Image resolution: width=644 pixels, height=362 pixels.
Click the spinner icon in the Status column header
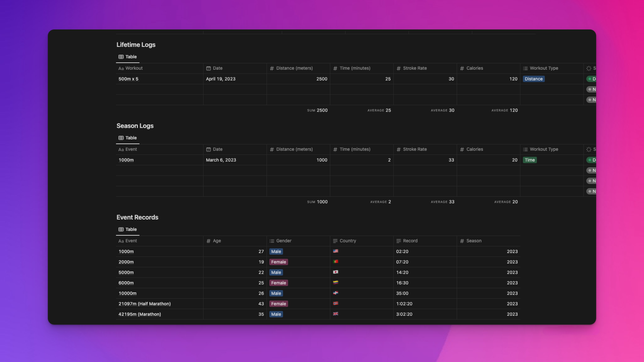[589, 68]
